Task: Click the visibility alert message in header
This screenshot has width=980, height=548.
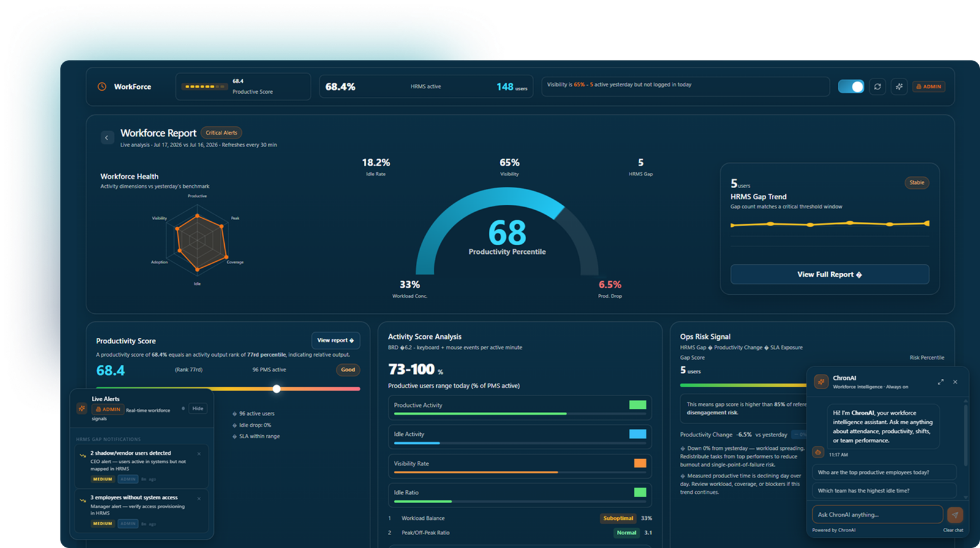Action: pyautogui.click(x=619, y=85)
